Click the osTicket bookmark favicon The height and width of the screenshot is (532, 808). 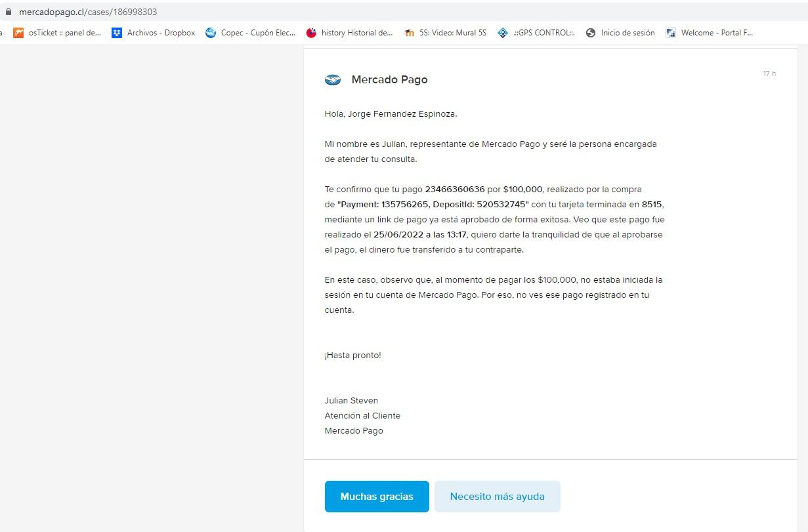(18, 33)
